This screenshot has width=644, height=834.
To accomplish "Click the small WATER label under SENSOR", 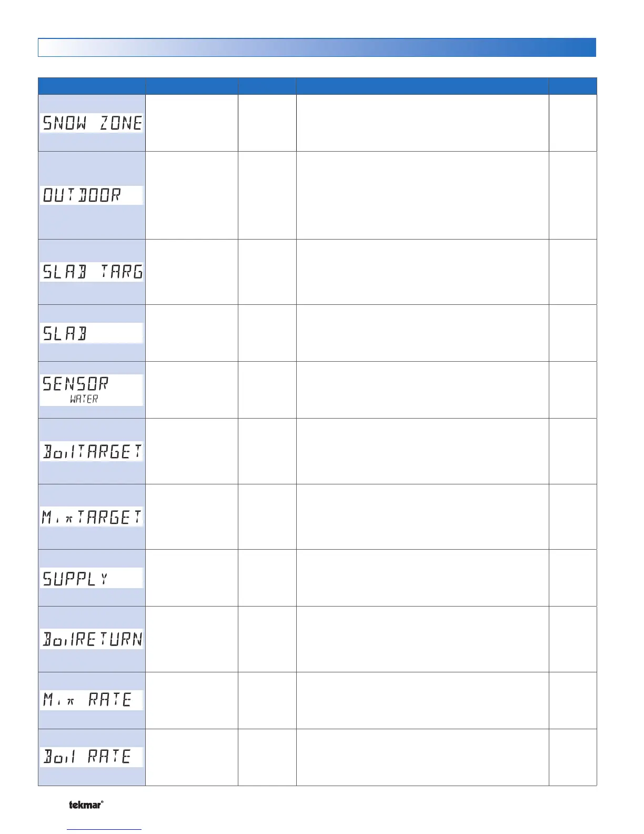I will (x=84, y=400).
